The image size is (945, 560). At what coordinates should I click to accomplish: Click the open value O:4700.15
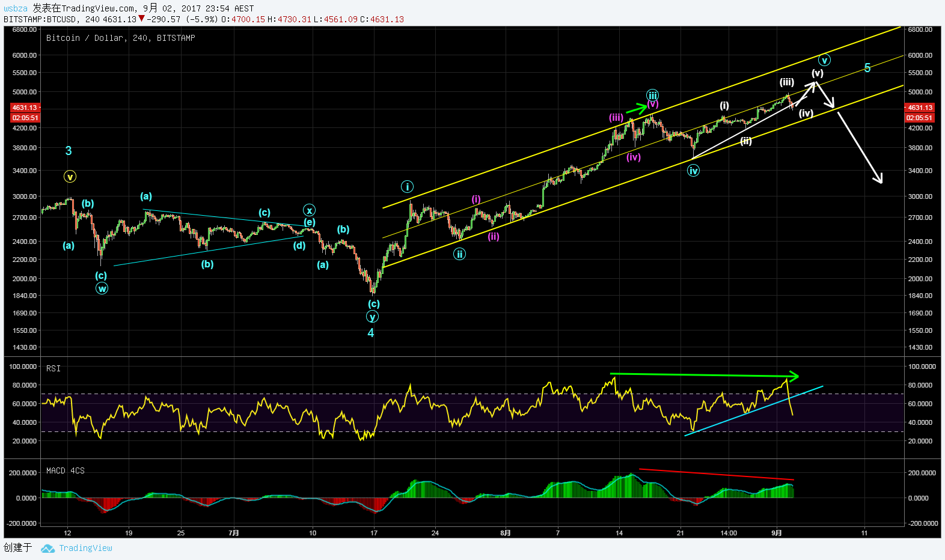pos(243,19)
